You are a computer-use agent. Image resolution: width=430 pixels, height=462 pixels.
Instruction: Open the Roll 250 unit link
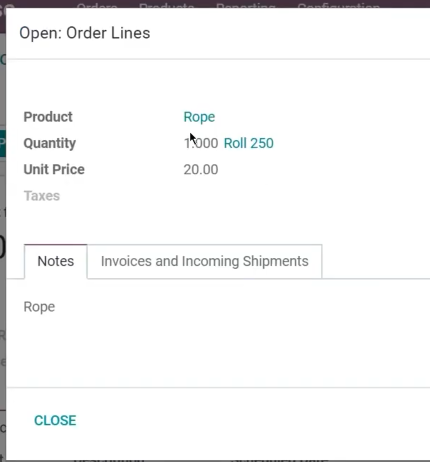(x=249, y=143)
